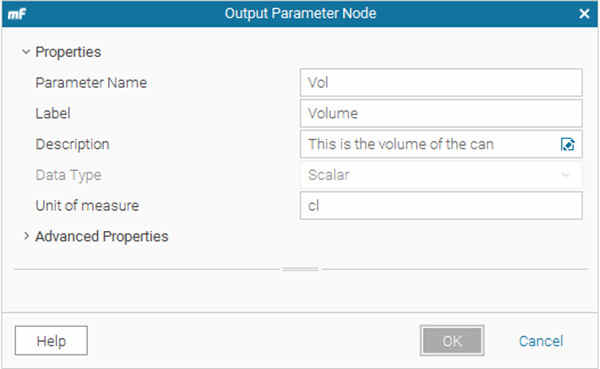
Task: Focus the Parameter Name field containing Vol
Action: pos(441,83)
